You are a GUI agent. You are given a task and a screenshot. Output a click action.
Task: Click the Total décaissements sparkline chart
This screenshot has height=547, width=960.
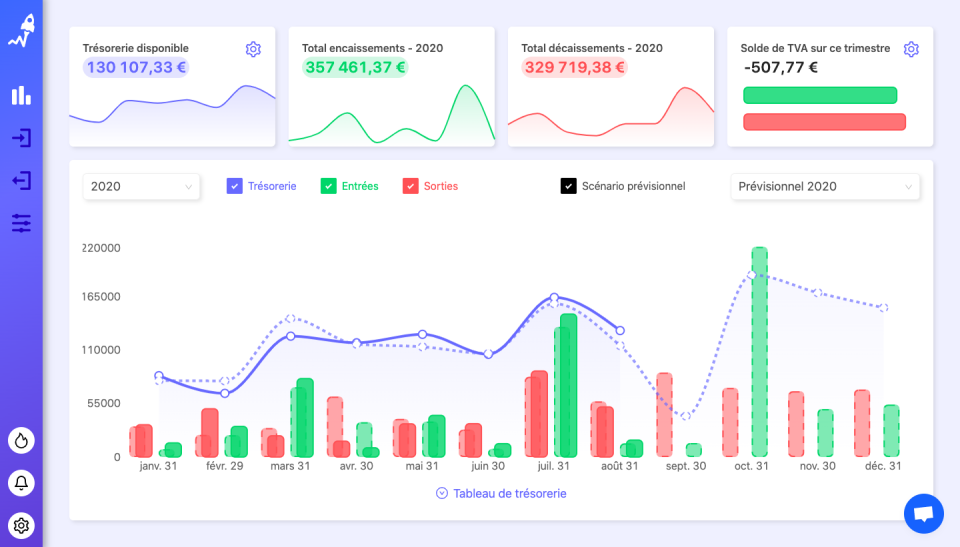(610, 115)
